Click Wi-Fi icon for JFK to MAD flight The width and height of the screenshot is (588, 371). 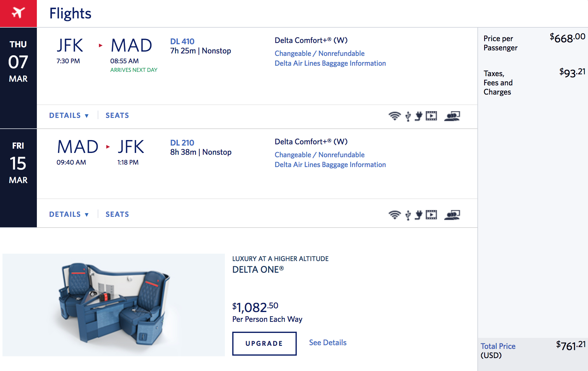[x=394, y=116]
